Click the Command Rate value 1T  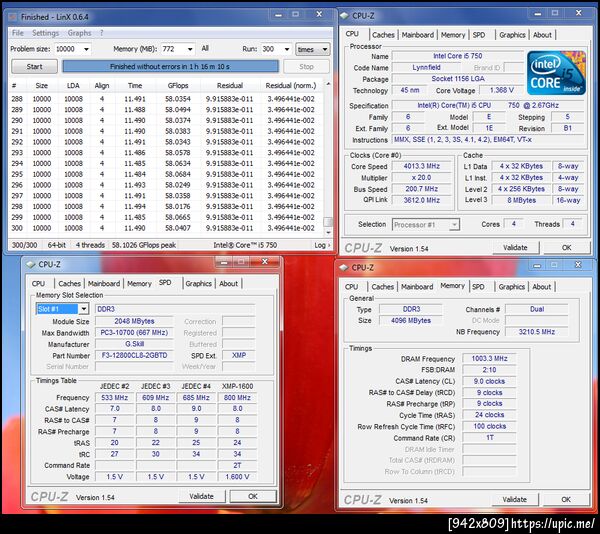pyautogui.click(x=489, y=437)
